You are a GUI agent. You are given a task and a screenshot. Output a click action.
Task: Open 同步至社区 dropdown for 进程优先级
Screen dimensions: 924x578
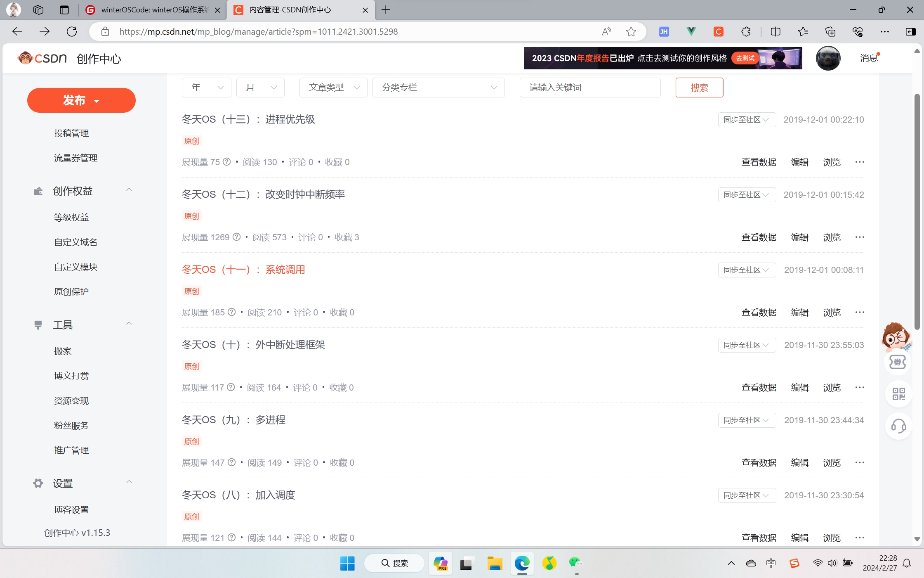click(x=747, y=120)
